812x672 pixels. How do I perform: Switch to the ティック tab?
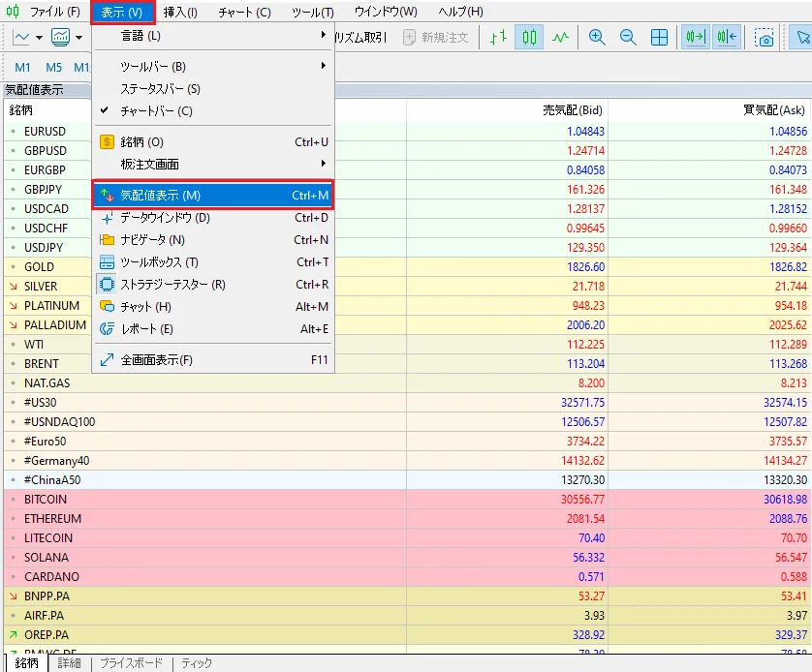(x=197, y=663)
